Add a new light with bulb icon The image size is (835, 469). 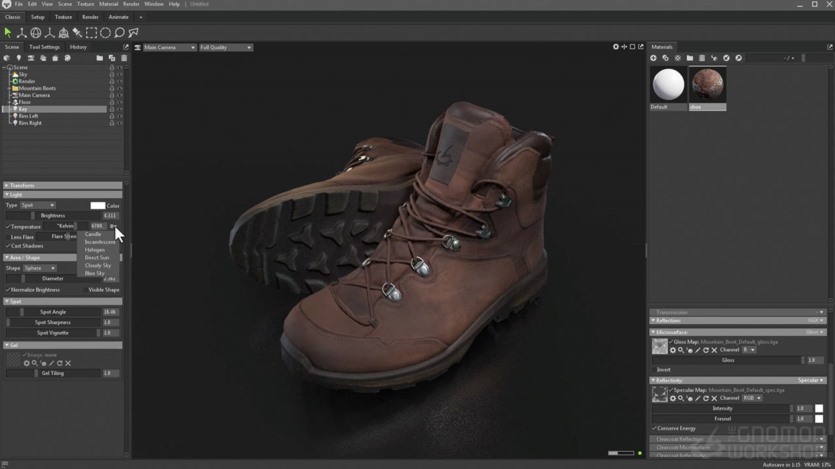coord(19,58)
